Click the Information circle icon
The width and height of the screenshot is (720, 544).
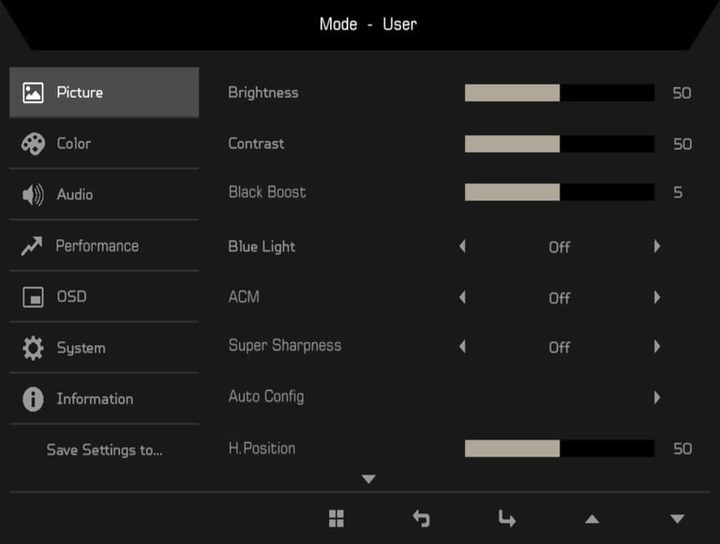click(33, 399)
